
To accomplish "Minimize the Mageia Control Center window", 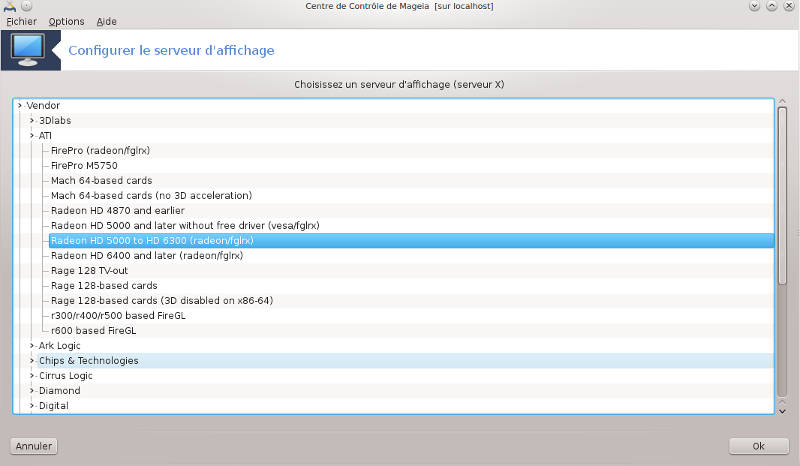I will tap(755, 6).
